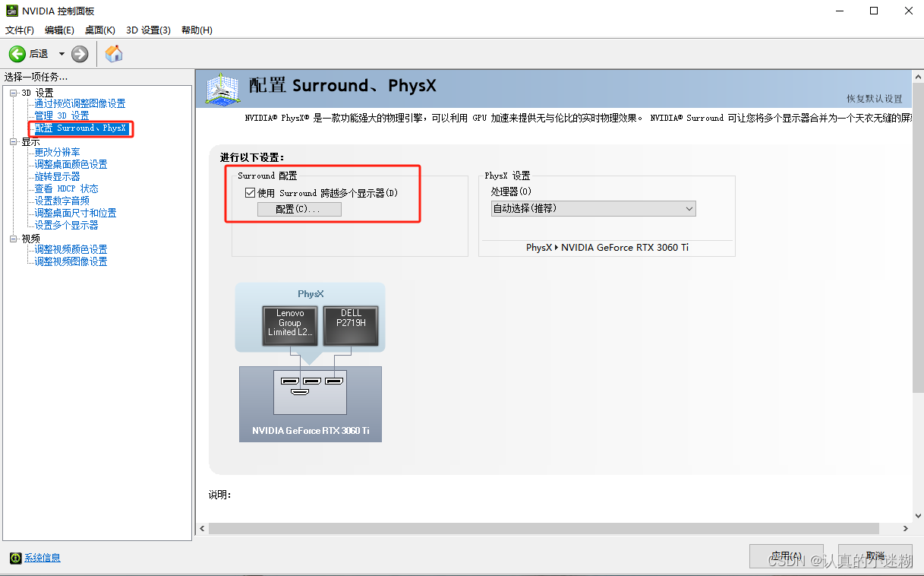Toggle 使用 Surround 跨越多个显示器 checkbox
Image resolution: width=924 pixels, height=576 pixels.
point(250,193)
